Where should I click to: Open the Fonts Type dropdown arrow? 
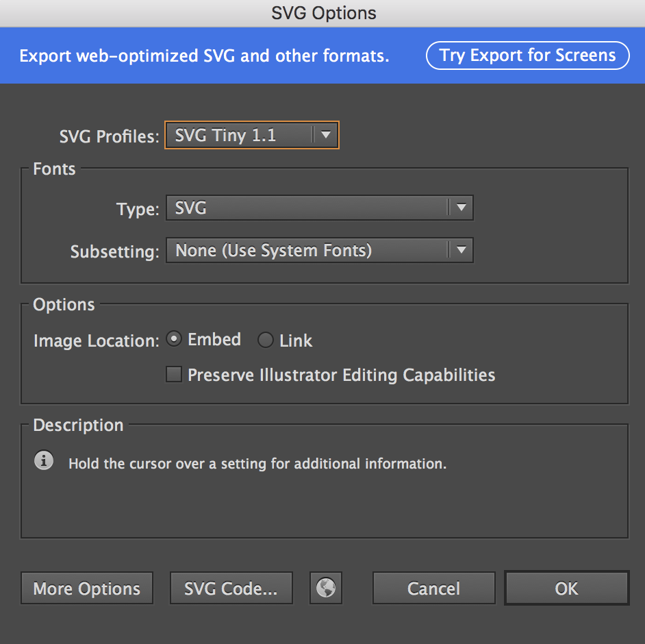pos(461,208)
